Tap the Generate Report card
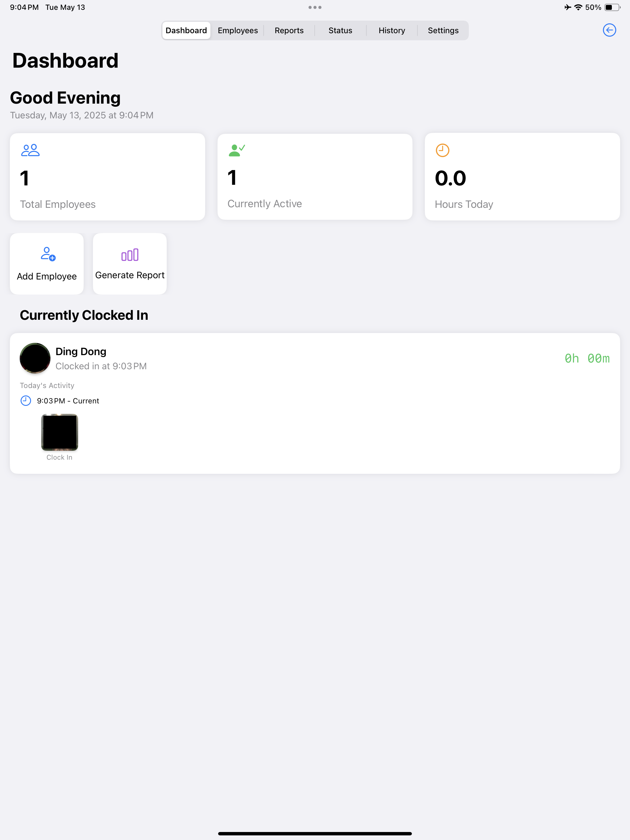This screenshot has width=630, height=840. pyautogui.click(x=130, y=263)
